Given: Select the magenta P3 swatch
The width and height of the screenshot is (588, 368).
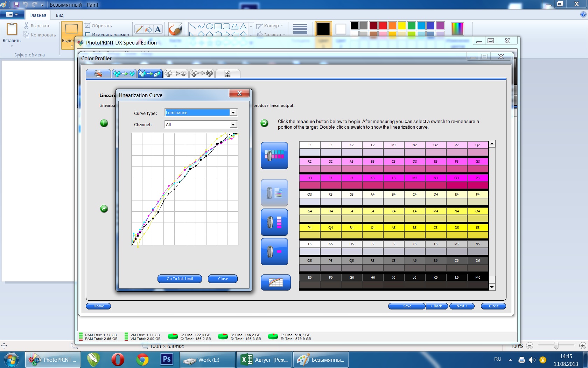Looking at the screenshot, I should [478, 182].
